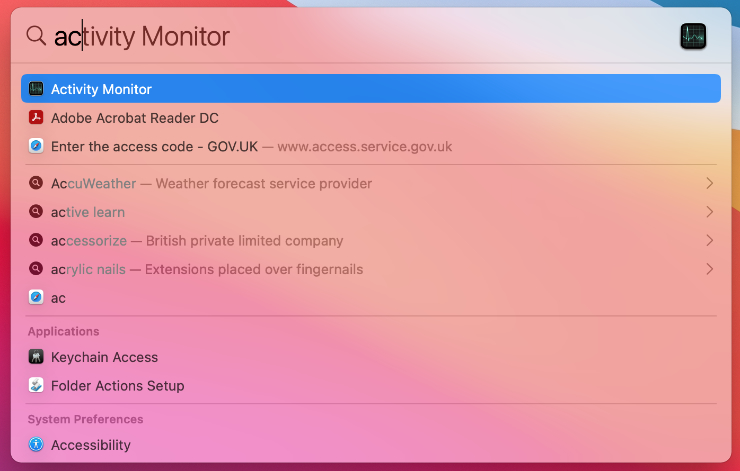Click the large Activity Monitor preview icon

693,36
